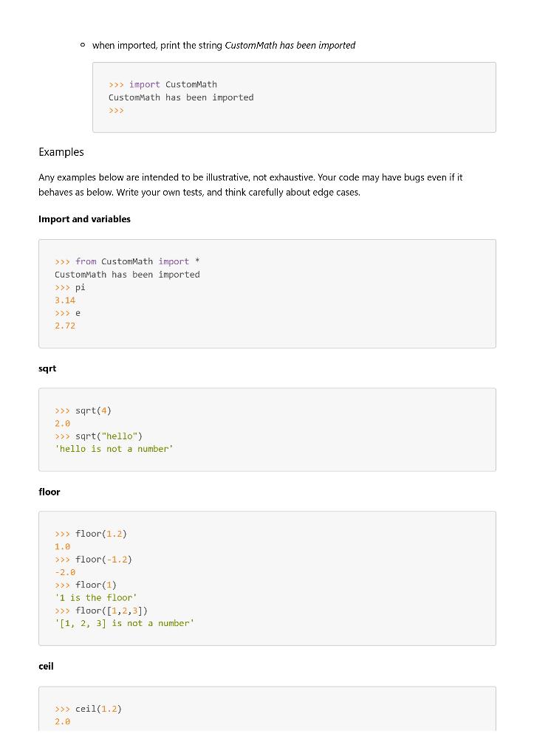
Task: Click the output '1 is the floor'
Action: pyautogui.click(x=95, y=598)
